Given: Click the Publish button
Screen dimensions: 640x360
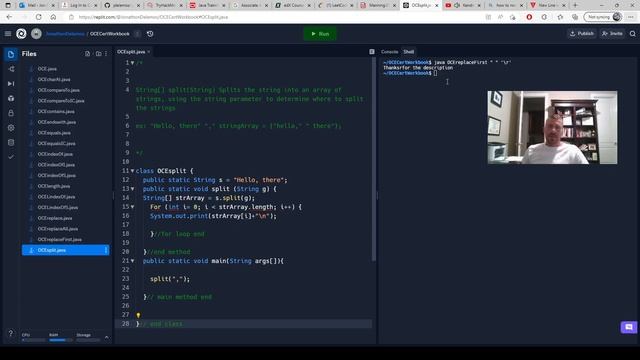Looking at the screenshot, I should [582, 34].
